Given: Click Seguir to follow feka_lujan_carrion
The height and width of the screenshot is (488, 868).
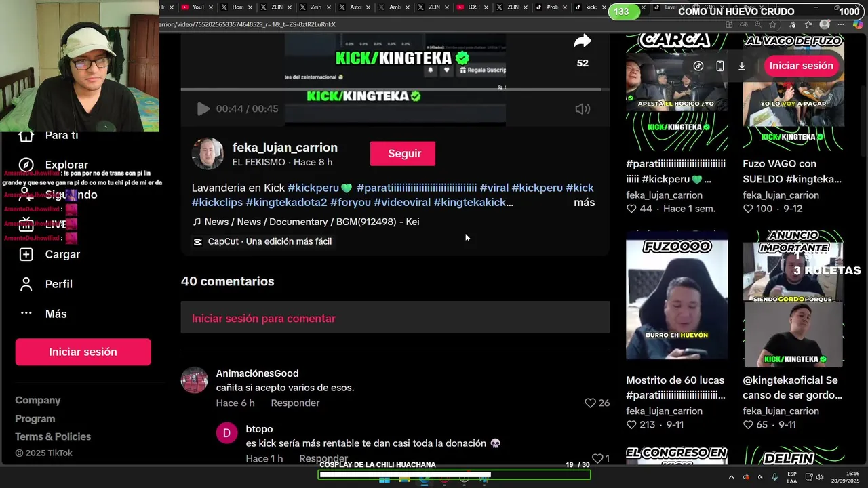Looking at the screenshot, I should click(404, 154).
